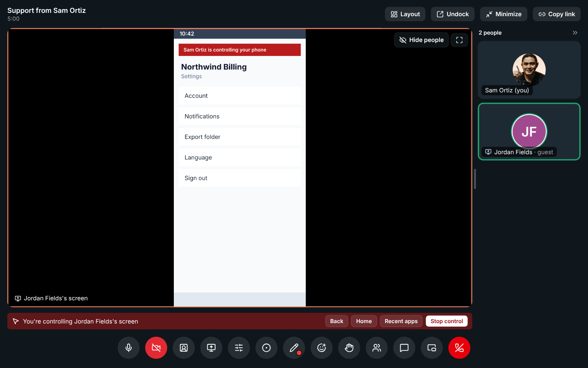Send Back to Jordan's phone
588x368 pixels.
pyautogui.click(x=337, y=321)
